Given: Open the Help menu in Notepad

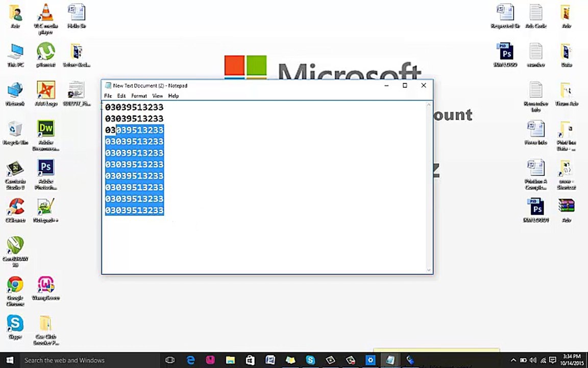Looking at the screenshot, I should tap(174, 96).
